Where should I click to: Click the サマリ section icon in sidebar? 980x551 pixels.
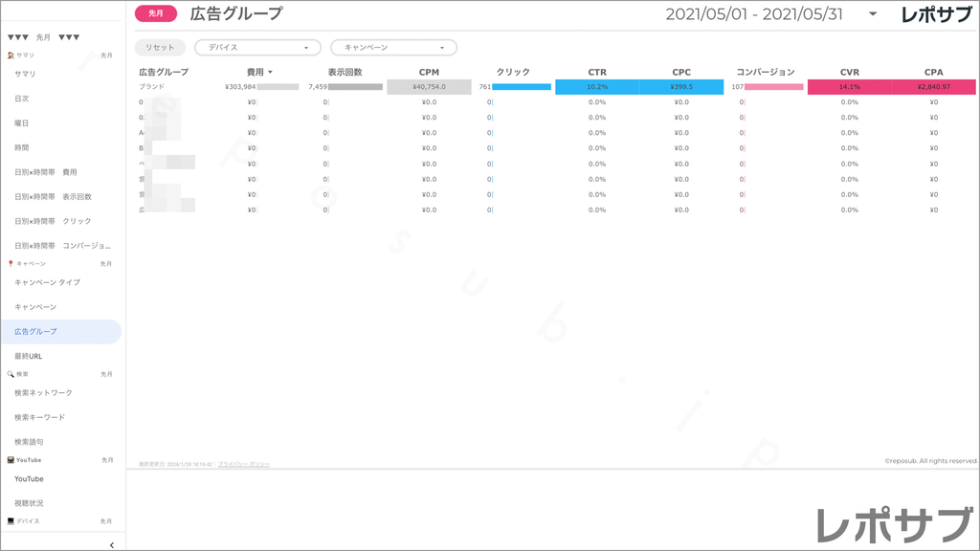(12, 55)
